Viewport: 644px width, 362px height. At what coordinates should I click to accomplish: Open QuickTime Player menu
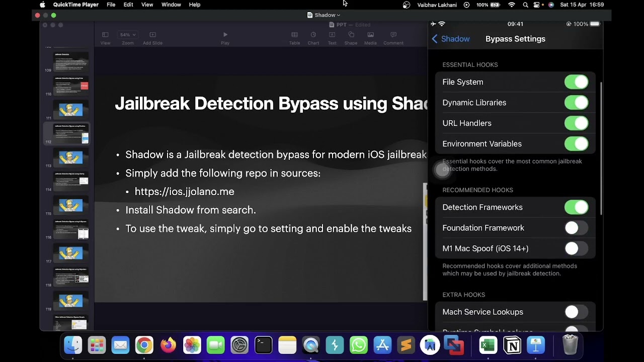pos(76,5)
